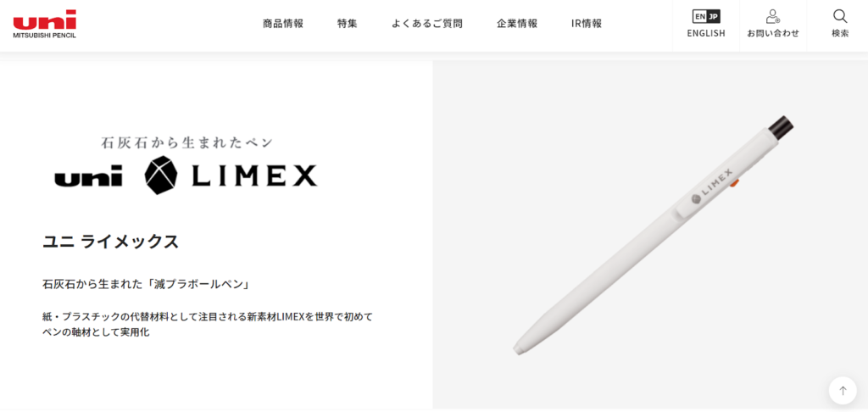
Task: Click the black uni wordmark beside LIMEX
Action: pyautogui.click(x=88, y=177)
